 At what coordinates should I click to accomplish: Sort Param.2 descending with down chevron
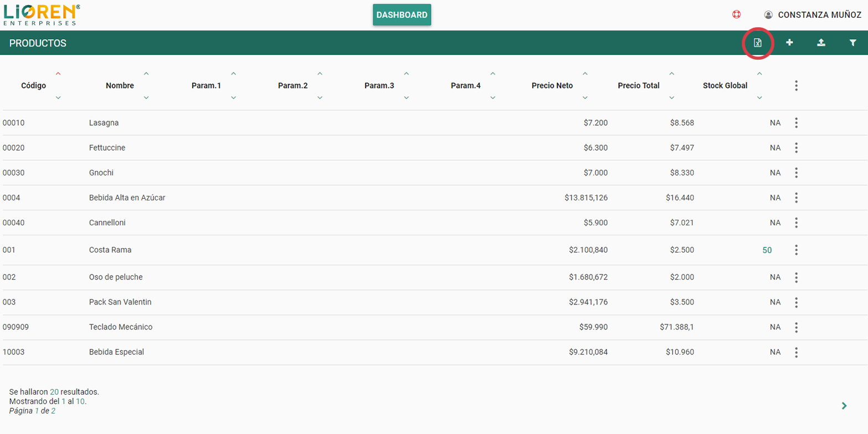click(x=320, y=98)
